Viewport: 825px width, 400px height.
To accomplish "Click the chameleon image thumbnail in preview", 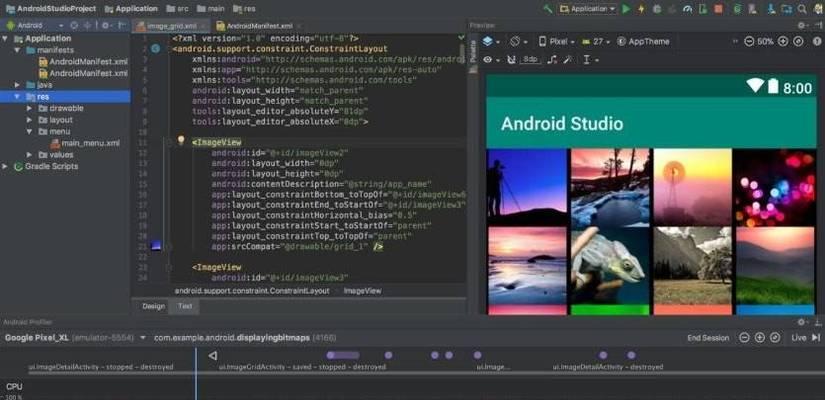I will point(610,266).
